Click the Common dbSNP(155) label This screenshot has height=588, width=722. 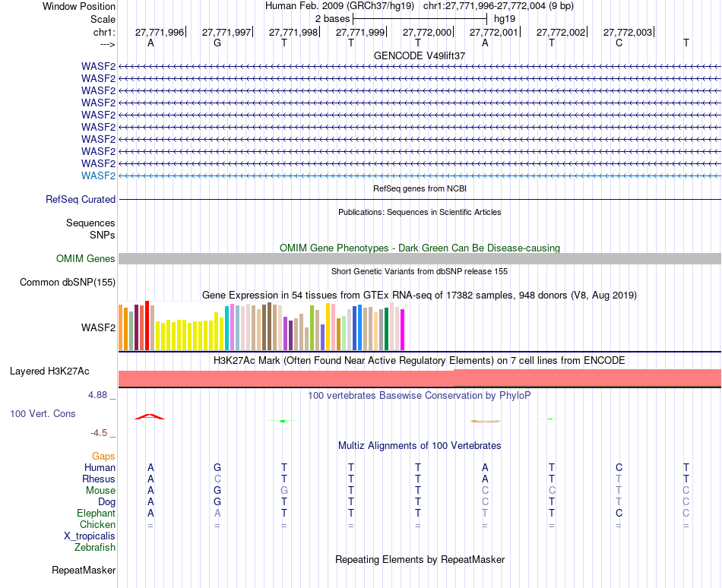tap(67, 283)
